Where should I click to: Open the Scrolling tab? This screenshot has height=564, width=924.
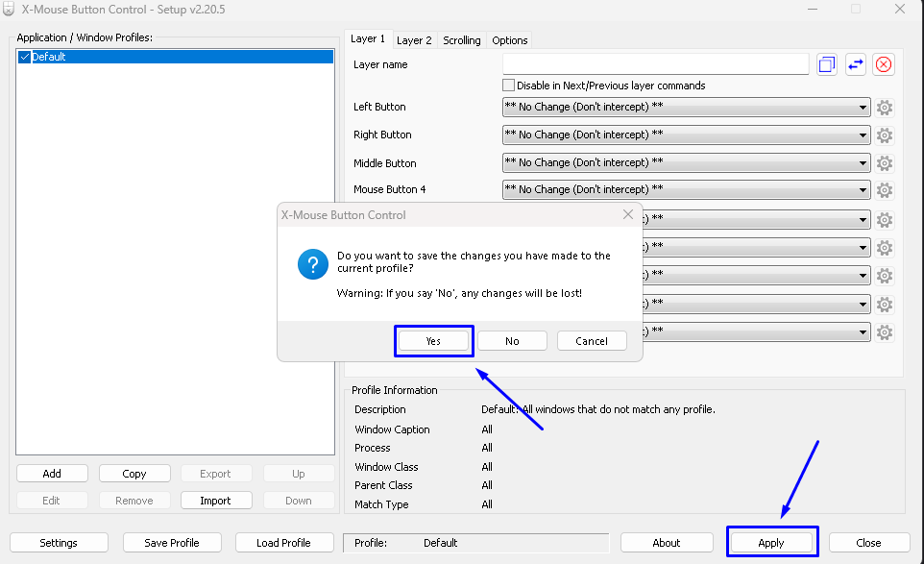462,40
